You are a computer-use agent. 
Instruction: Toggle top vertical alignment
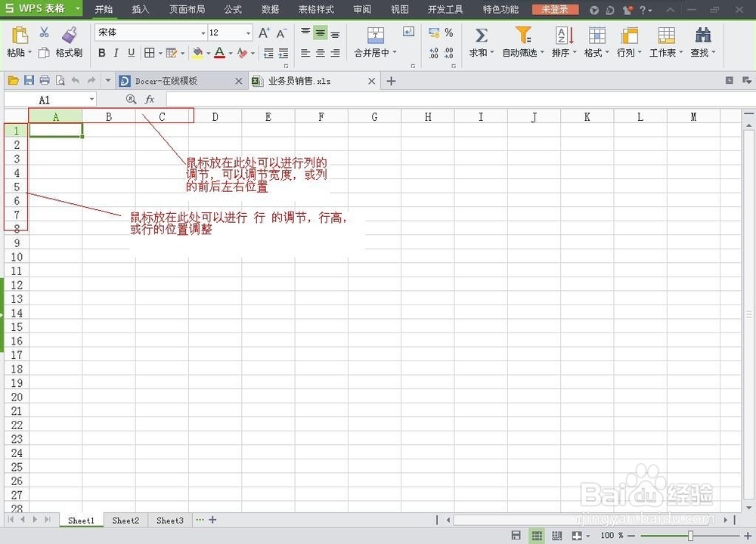[x=305, y=32]
